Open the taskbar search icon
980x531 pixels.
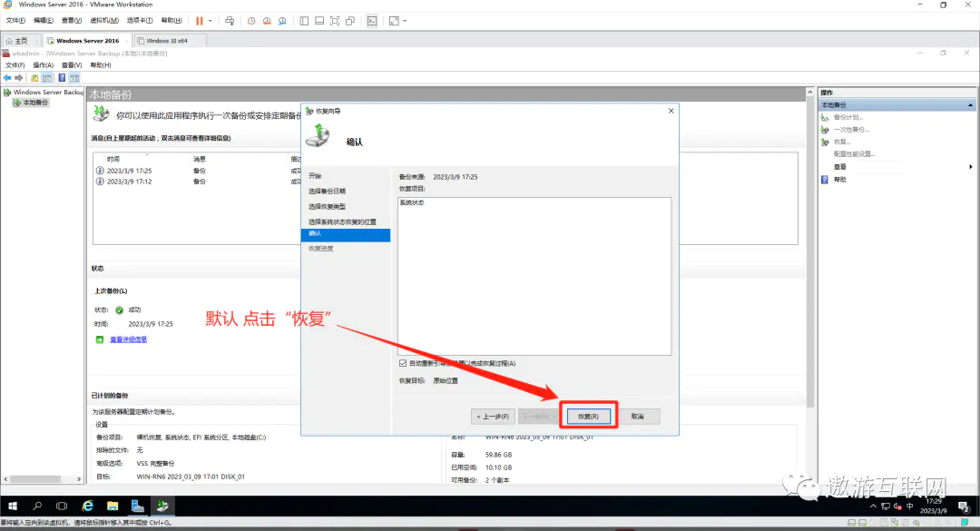pyautogui.click(x=37, y=506)
